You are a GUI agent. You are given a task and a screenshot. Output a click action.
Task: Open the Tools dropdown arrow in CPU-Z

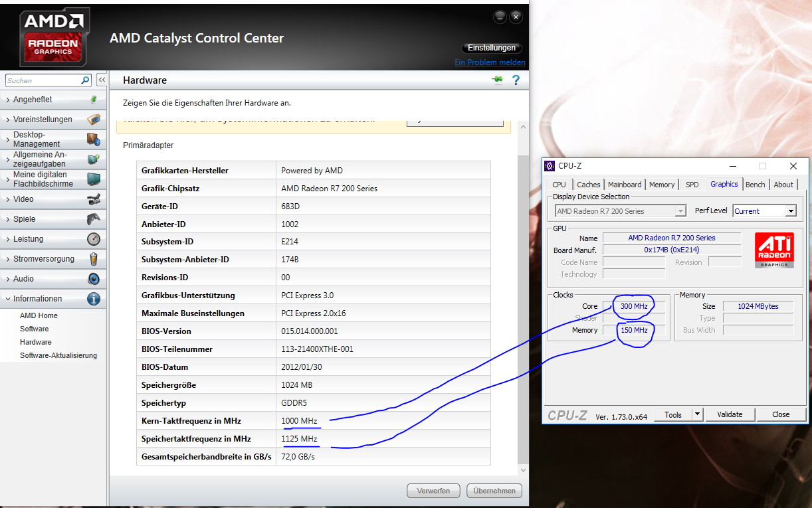(697, 414)
